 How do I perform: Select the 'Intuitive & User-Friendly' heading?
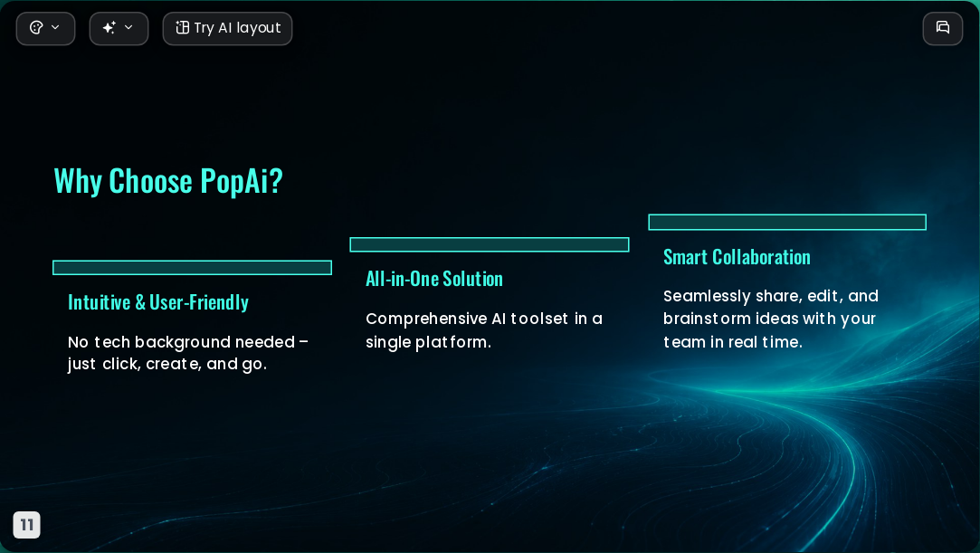(x=158, y=302)
